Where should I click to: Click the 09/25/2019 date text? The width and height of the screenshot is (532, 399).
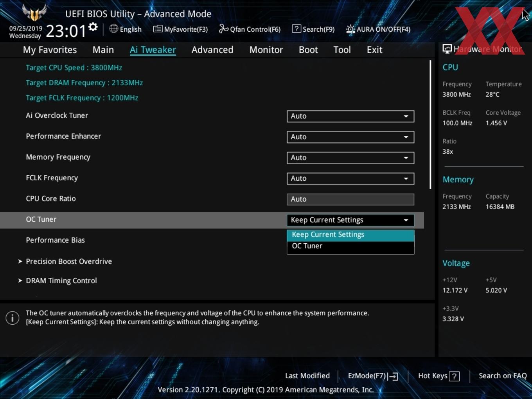click(26, 29)
